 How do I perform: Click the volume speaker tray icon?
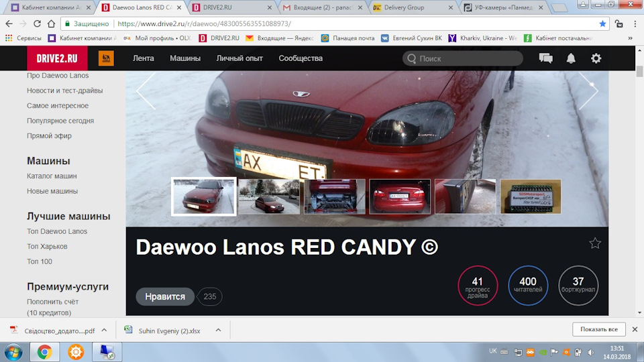pos(590,352)
